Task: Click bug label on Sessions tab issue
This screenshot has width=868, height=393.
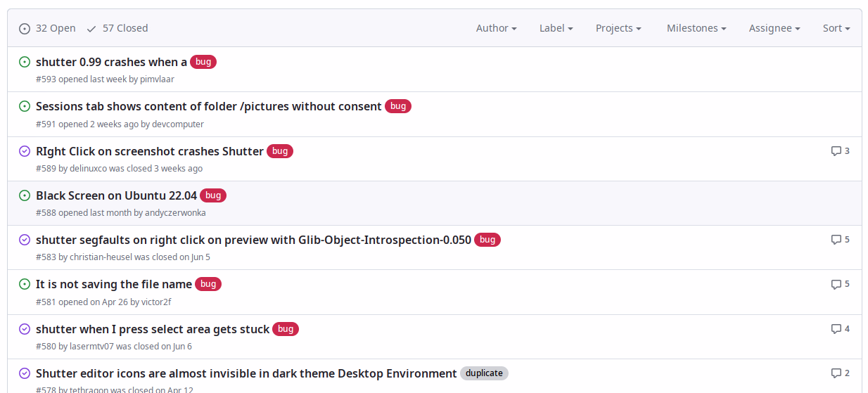Action: coord(398,106)
